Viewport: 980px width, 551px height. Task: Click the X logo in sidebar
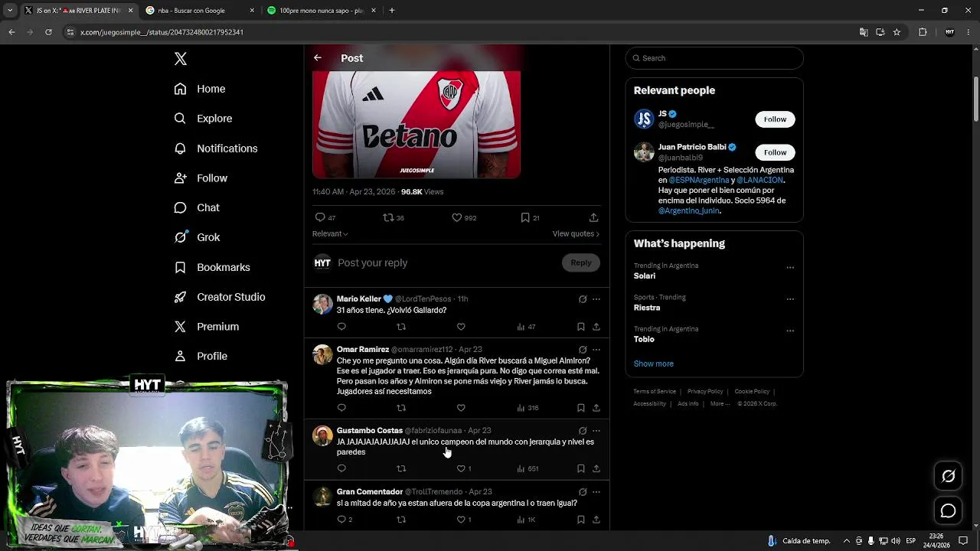point(181,59)
